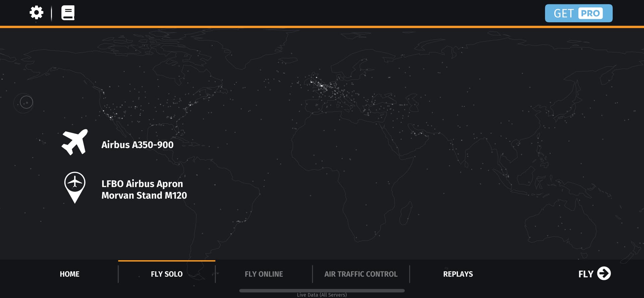Select the airport location pin icon

point(75,187)
